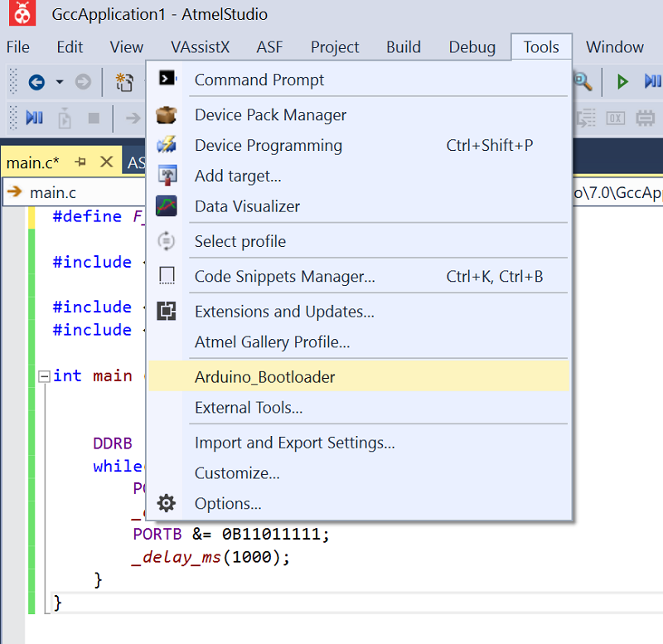Open the Build menu

click(404, 47)
